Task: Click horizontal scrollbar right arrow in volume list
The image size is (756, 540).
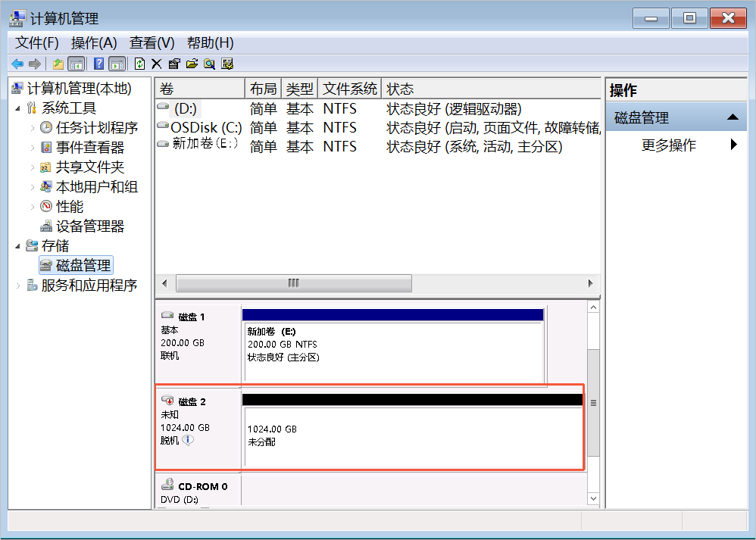Action: 590,283
